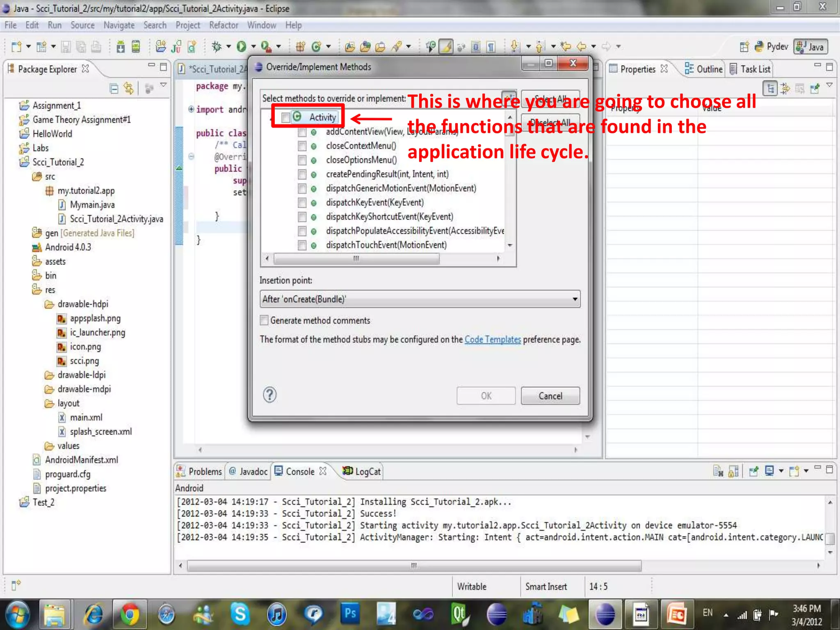The image size is (840, 630).
Task: Switch to Pydev perspective
Action: coord(772,47)
